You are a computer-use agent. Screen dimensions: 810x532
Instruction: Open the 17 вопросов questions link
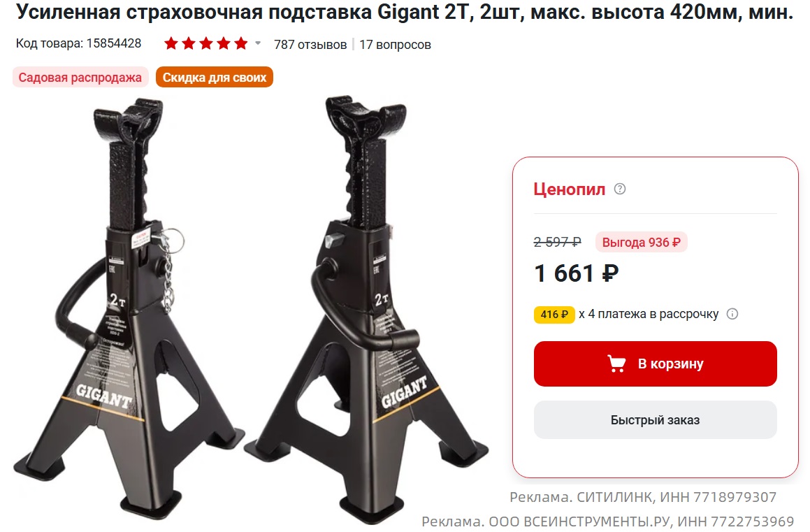click(x=395, y=45)
